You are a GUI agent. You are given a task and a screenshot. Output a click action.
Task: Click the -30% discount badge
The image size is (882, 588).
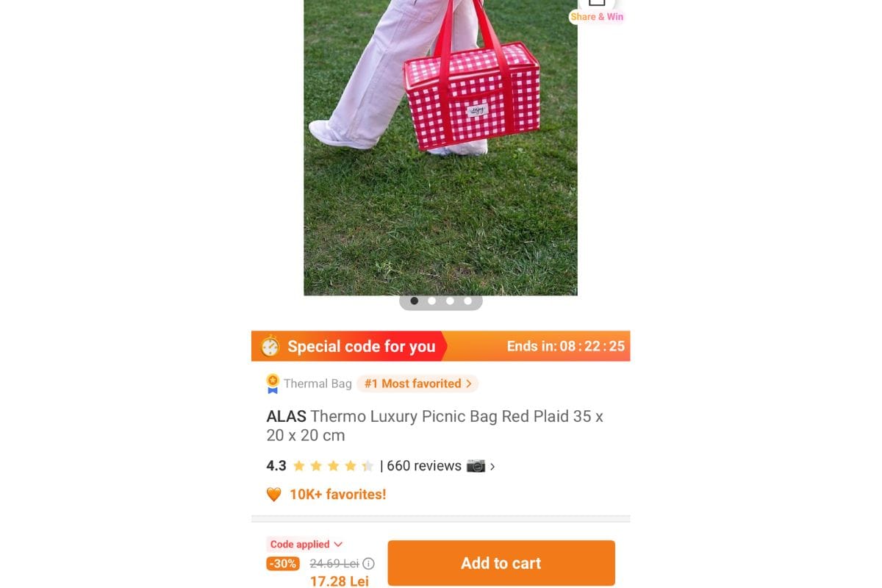click(x=283, y=564)
